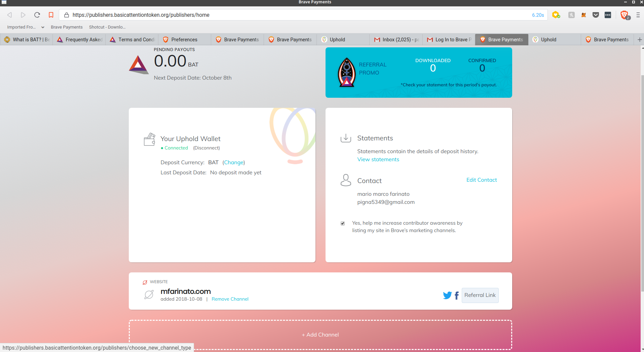Switch to the Log In to Brave tab
The height and width of the screenshot is (352, 644).
point(449,40)
